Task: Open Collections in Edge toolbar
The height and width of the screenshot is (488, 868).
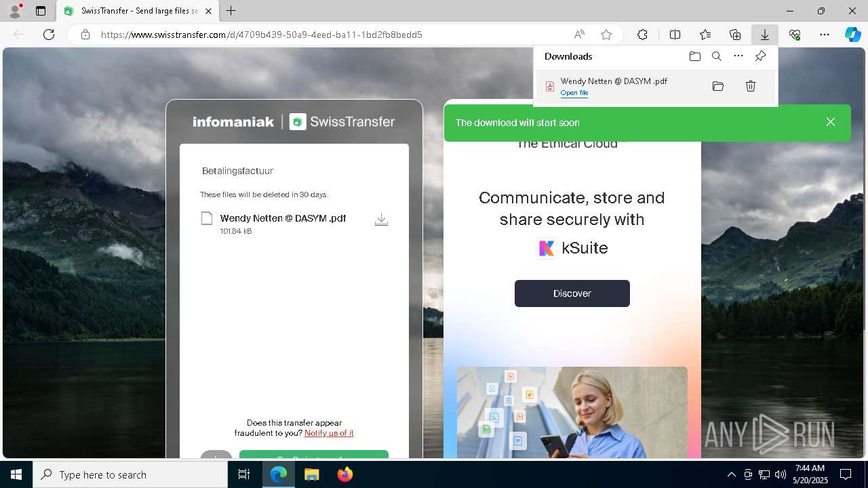Action: coord(735,35)
